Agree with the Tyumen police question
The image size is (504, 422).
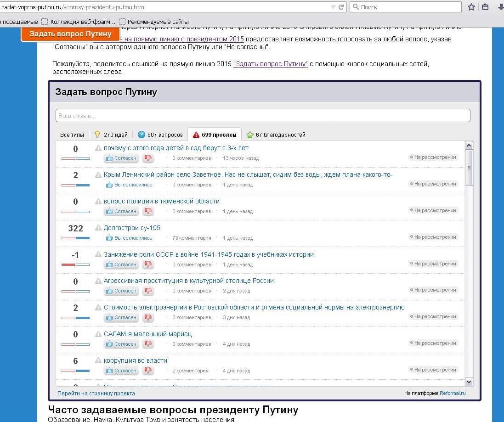121,211
